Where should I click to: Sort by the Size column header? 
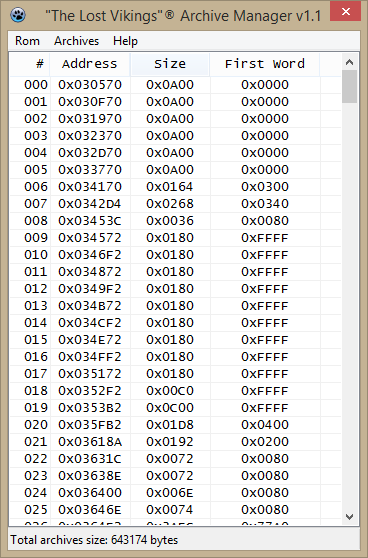pyautogui.click(x=170, y=64)
